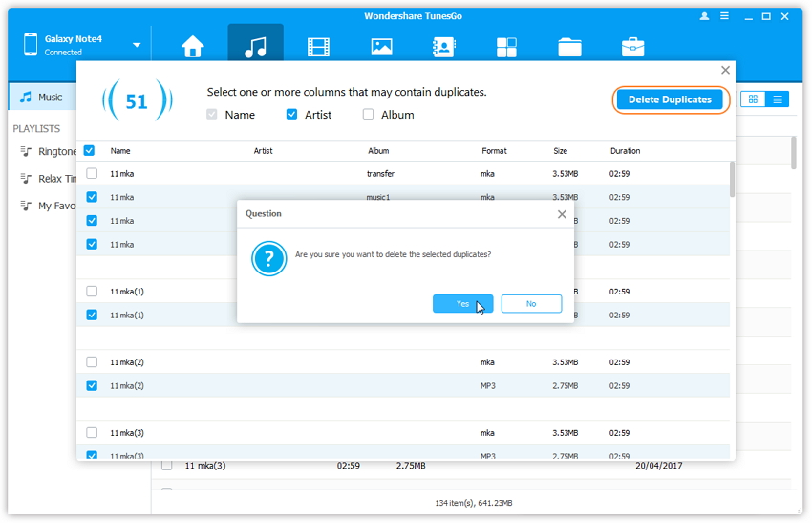Open the Apps grid icon
This screenshot has width=812, height=523.
(x=506, y=46)
